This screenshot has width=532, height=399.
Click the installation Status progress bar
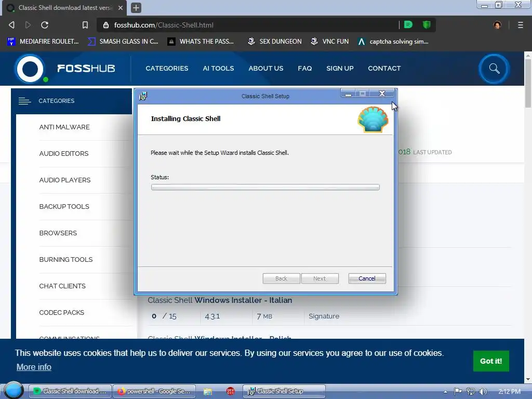pyautogui.click(x=265, y=187)
